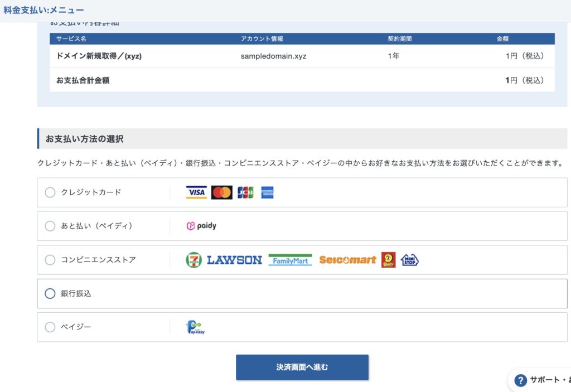Image resolution: width=571 pixels, height=392 pixels.
Task: Click the Seicomart logo
Action: click(x=347, y=260)
